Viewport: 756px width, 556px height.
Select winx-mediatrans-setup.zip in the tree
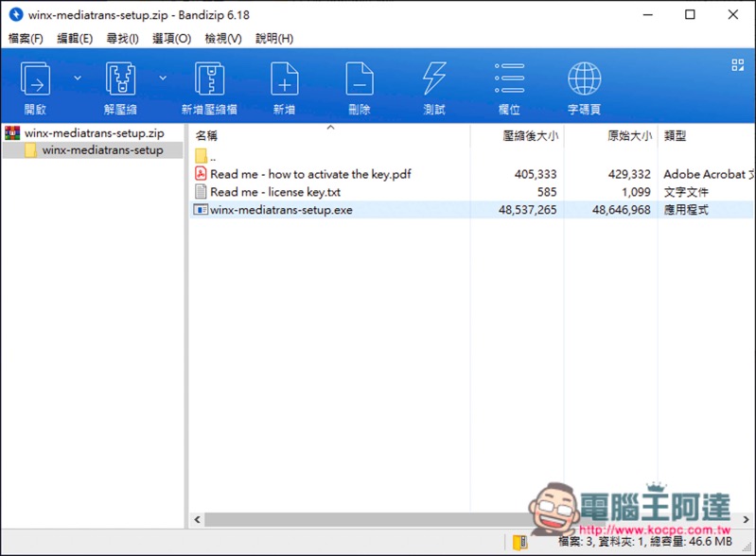[94, 133]
